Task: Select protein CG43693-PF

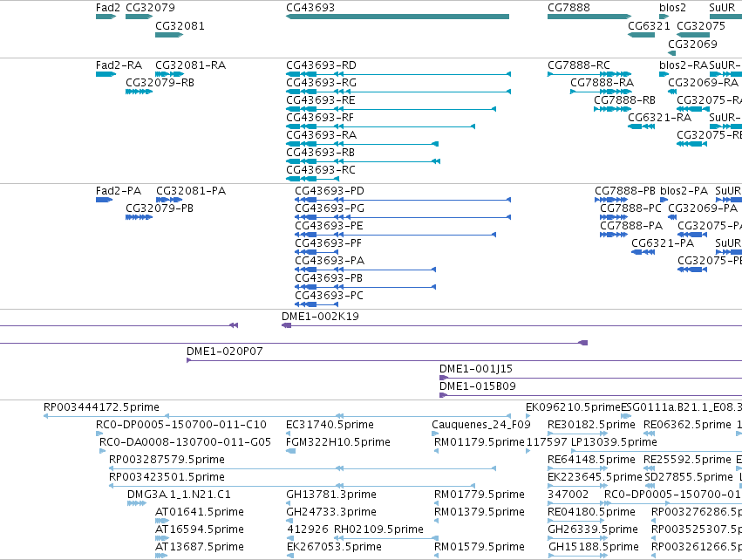Action: 328,243
